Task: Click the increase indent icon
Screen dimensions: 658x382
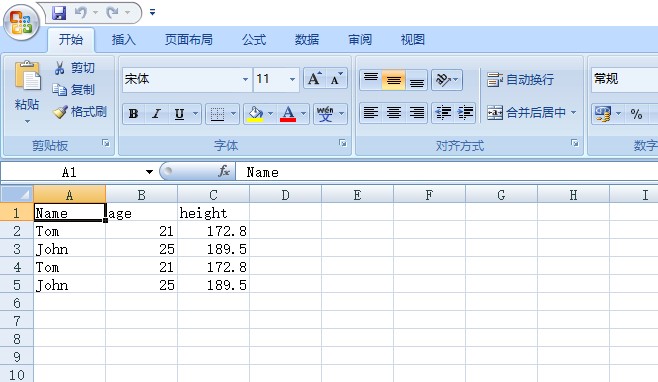Action: pos(465,113)
